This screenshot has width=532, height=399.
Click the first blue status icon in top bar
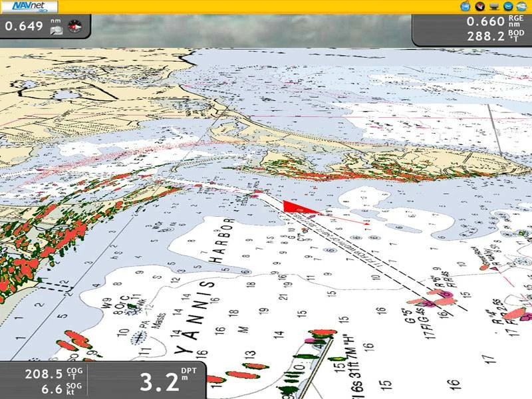click(465, 6)
